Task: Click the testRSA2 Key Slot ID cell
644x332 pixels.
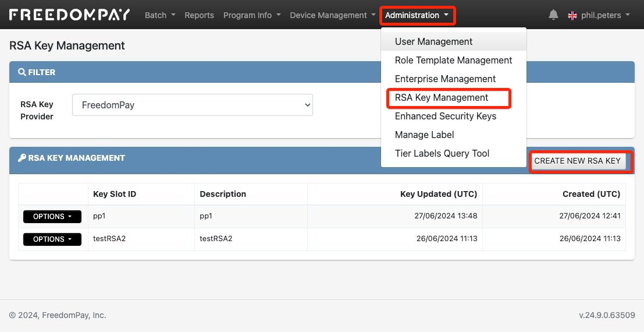Action: click(141, 239)
